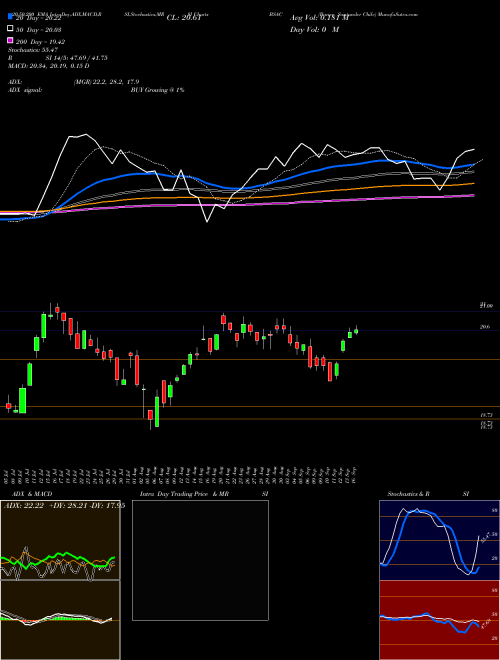Open the MACD histogram mini chart
The width and height of the screenshot is (500, 660).
(x=60, y=620)
